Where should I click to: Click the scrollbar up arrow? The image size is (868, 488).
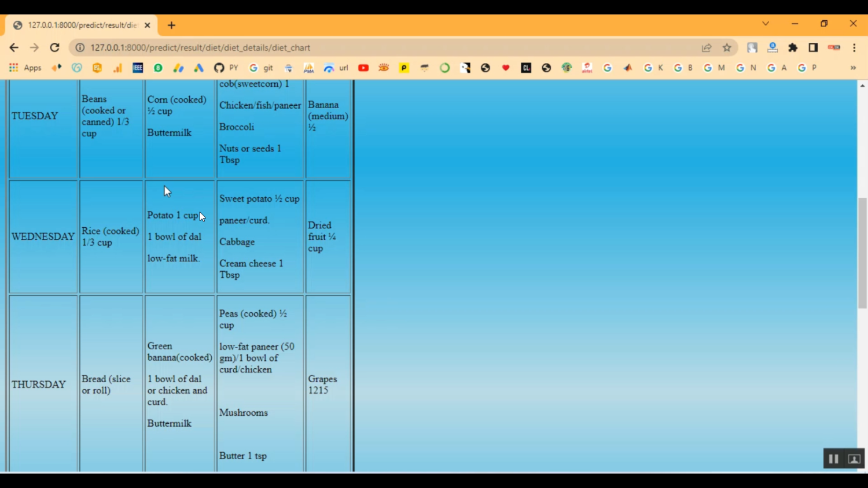coord(862,86)
